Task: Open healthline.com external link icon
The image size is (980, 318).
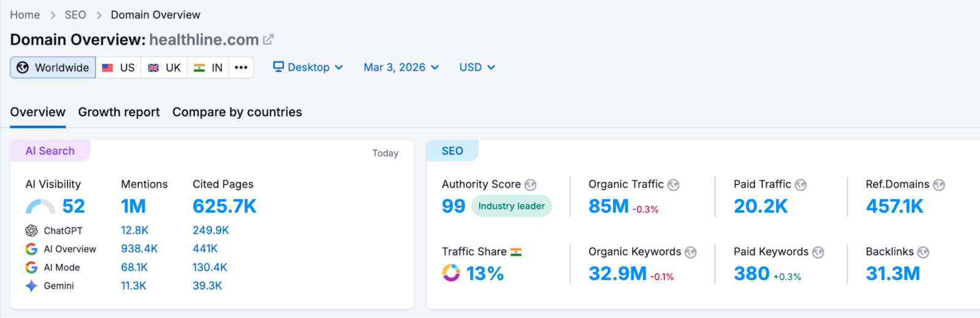Action: point(268,40)
